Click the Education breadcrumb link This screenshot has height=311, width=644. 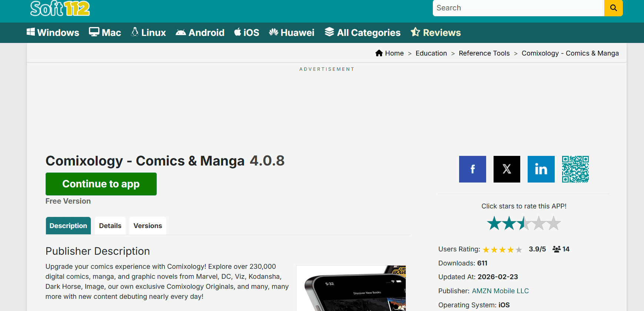tap(431, 53)
